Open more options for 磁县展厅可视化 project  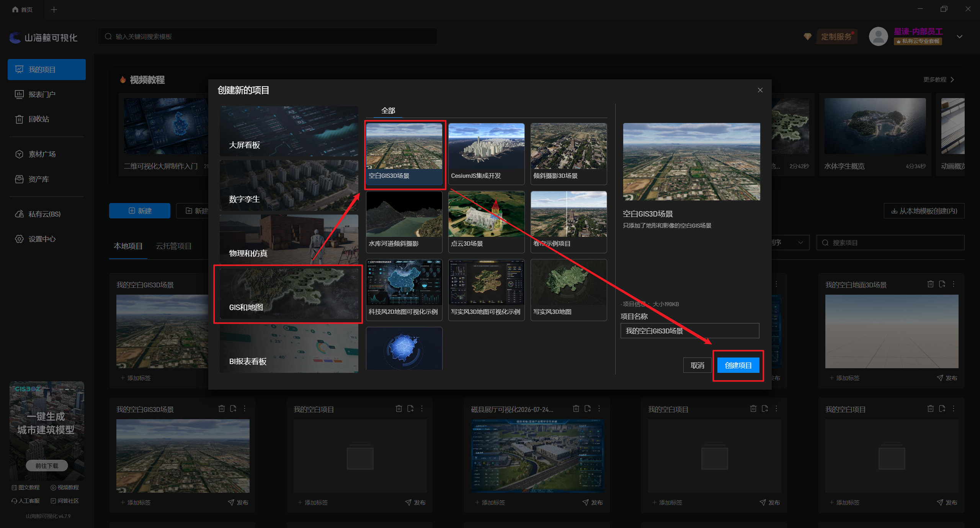pyautogui.click(x=599, y=408)
